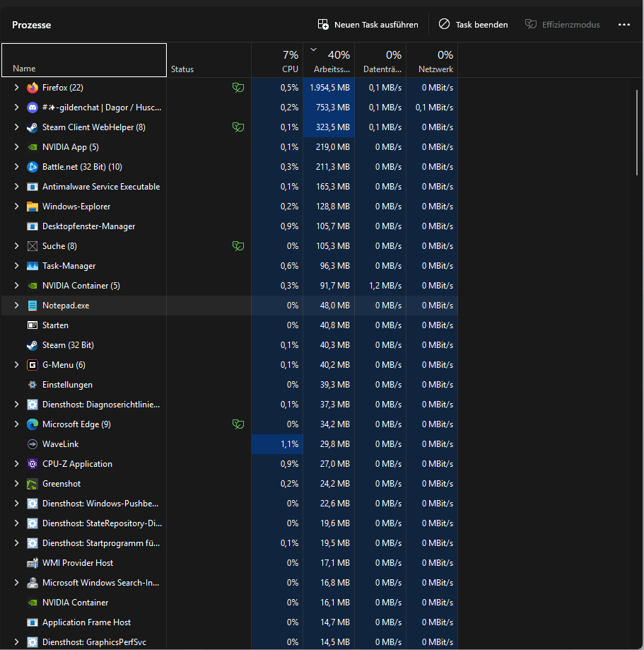The image size is (644, 650).
Task: Click the vertical scrollbar thumb
Action: point(638,133)
